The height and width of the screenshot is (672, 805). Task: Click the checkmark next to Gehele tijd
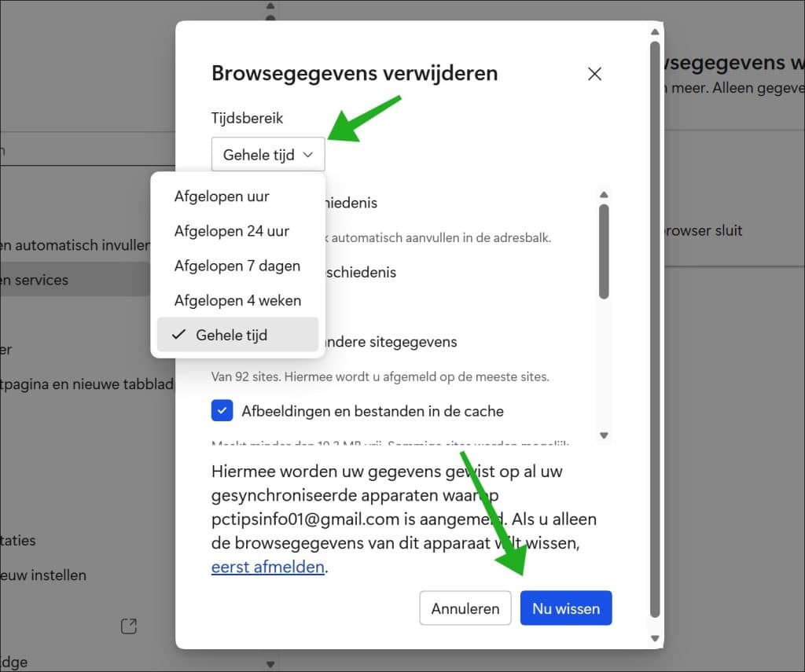click(x=177, y=334)
